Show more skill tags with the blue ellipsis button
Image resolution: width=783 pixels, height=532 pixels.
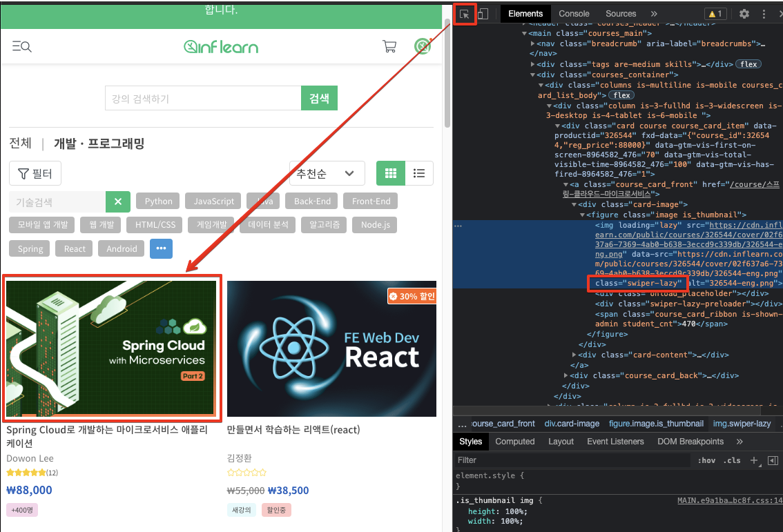pyautogui.click(x=161, y=248)
